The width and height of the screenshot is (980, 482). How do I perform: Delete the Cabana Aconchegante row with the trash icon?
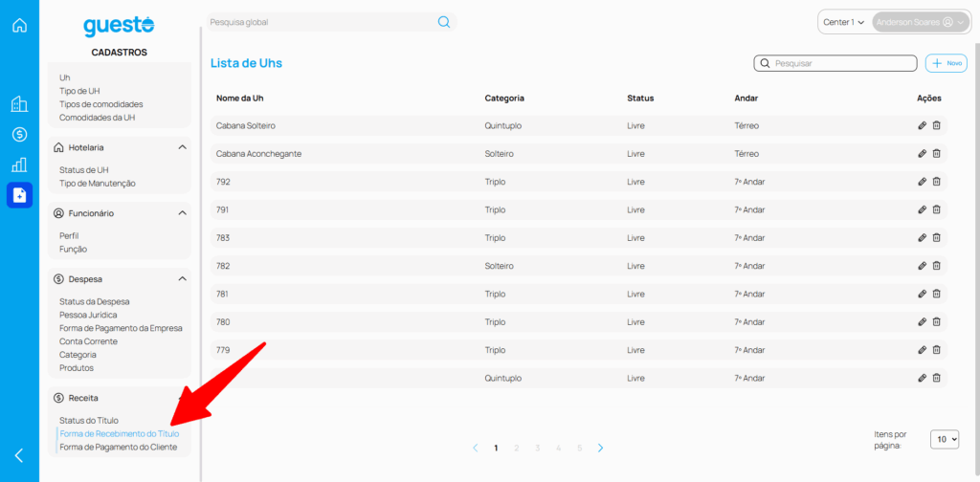tap(937, 153)
